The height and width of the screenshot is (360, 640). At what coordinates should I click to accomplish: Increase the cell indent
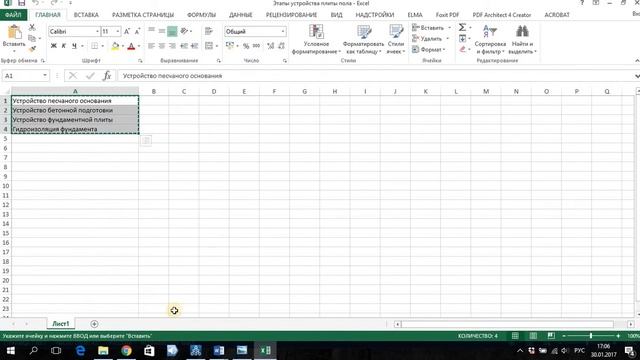195,46
